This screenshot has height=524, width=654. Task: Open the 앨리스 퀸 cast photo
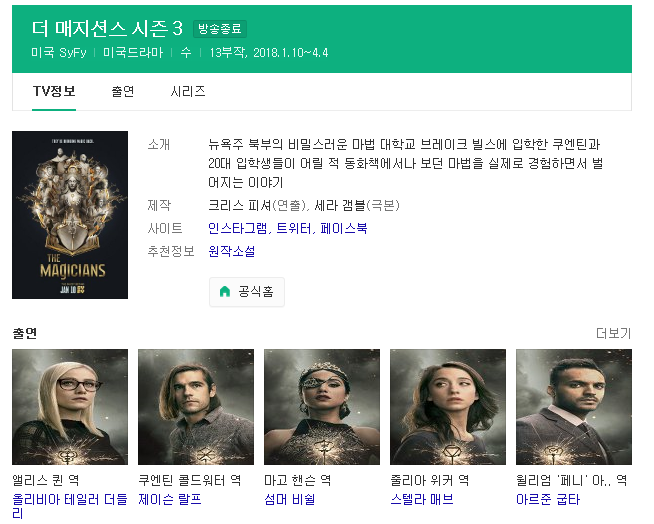[70, 407]
